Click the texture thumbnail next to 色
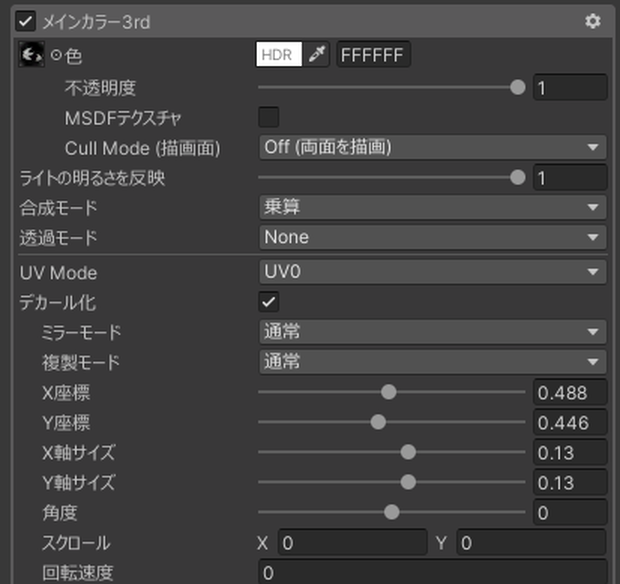620x584 pixels. 31,54
